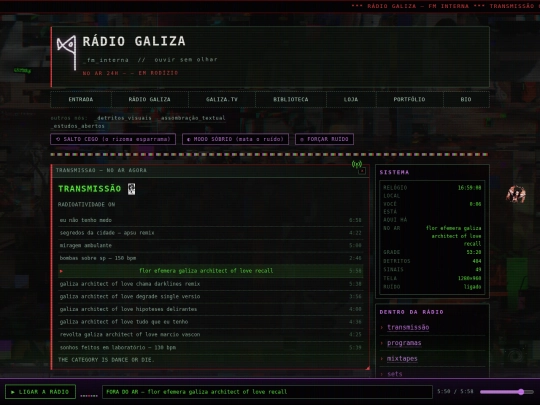
Task: Open the transmissão sidebar link
Action: pyautogui.click(x=408, y=327)
